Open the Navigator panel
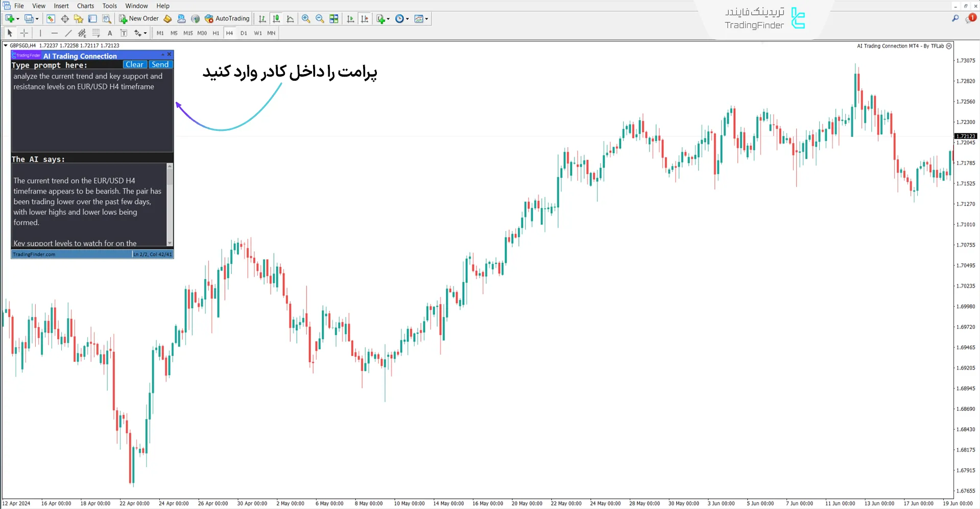The image size is (980, 509). pyautogui.click(x=79, y=18)
